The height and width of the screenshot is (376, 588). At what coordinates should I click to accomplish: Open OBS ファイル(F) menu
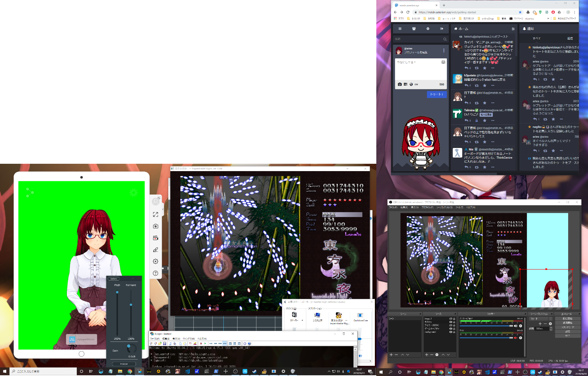[x=393, y=207]
